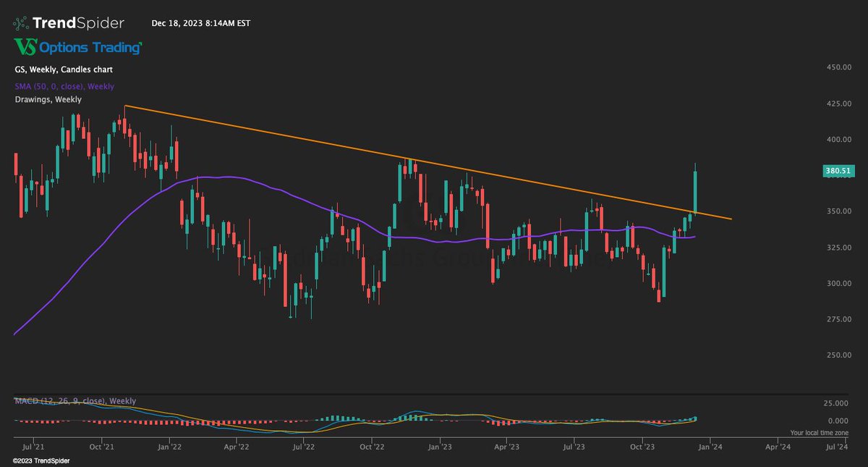Screen dimensions: 868x467
Task: Click the Jul '21 time axis label
Action: point(34,447)
